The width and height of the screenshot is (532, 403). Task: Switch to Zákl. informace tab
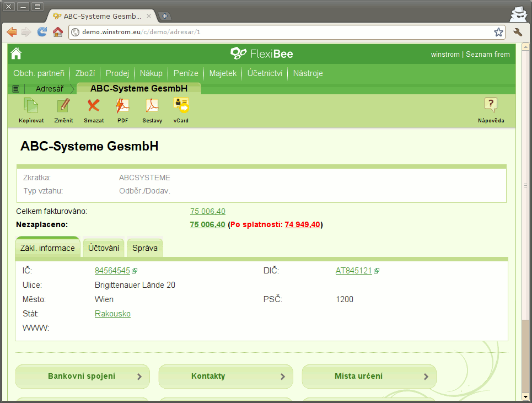click(47, 248)
